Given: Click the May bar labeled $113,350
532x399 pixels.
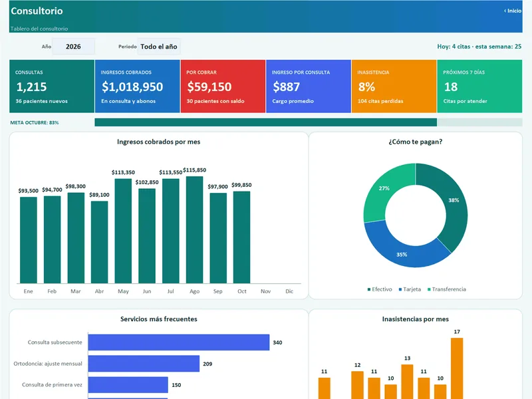Looking at the screenshot, I should pos(123,231).
